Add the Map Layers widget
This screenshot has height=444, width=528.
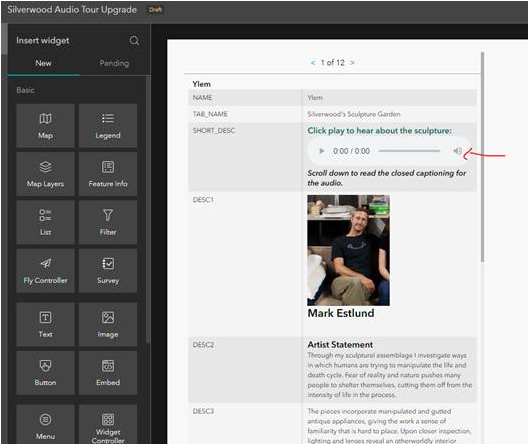coord(45,174)
